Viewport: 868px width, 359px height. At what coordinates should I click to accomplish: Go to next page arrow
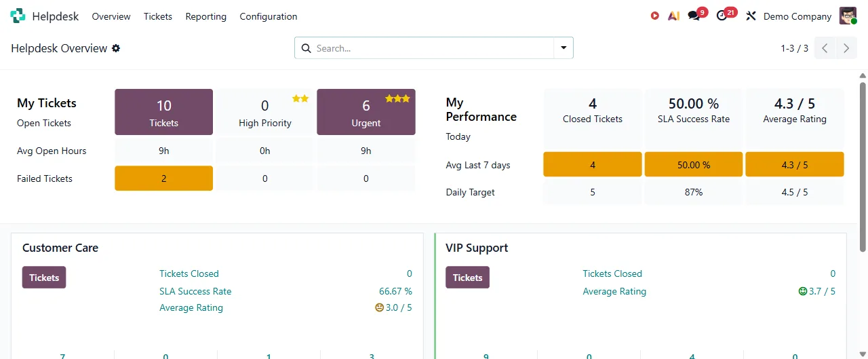(846, 48)
